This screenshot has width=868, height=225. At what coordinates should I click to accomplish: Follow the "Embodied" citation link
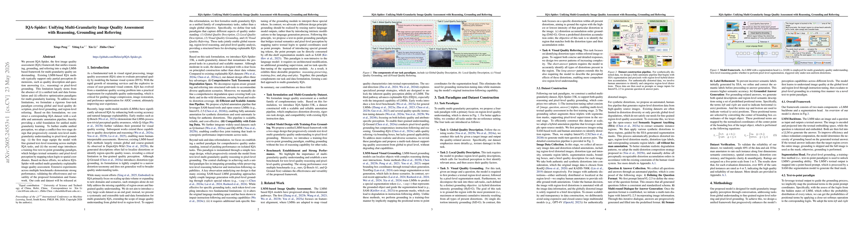tap(144, 176)
